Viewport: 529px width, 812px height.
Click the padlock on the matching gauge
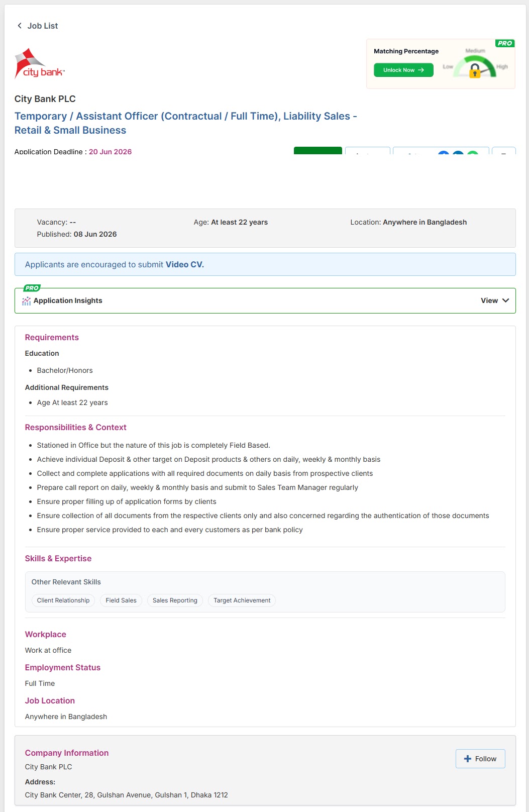(474, 71)
